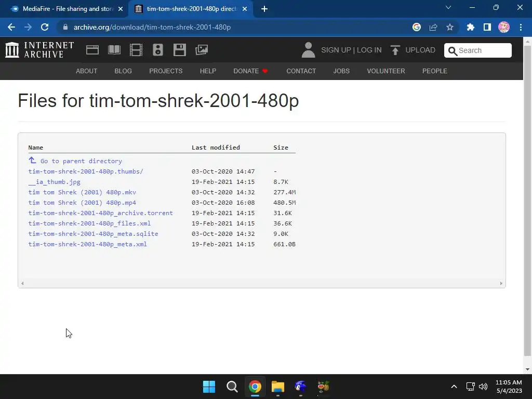Open the BLOG menu item
The height and width of the screenshot is (399, 532).
point(123,71)
